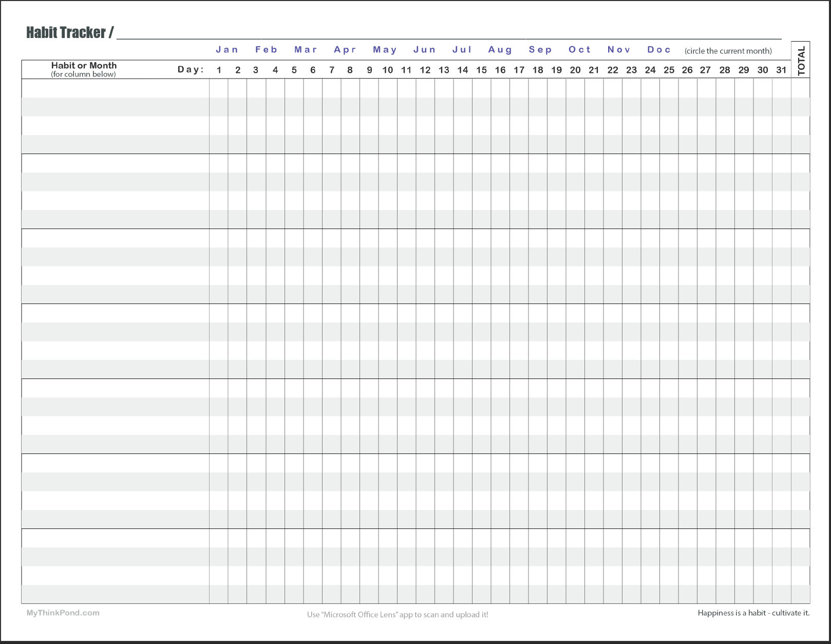The width and height of the screenshot is (831, 644).
Task: Click day number 12 header
Action: [x=425, y=70]
